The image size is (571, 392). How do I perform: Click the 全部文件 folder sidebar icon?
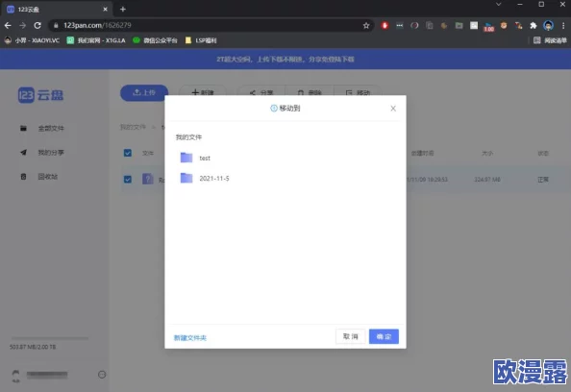coord(23,128)
